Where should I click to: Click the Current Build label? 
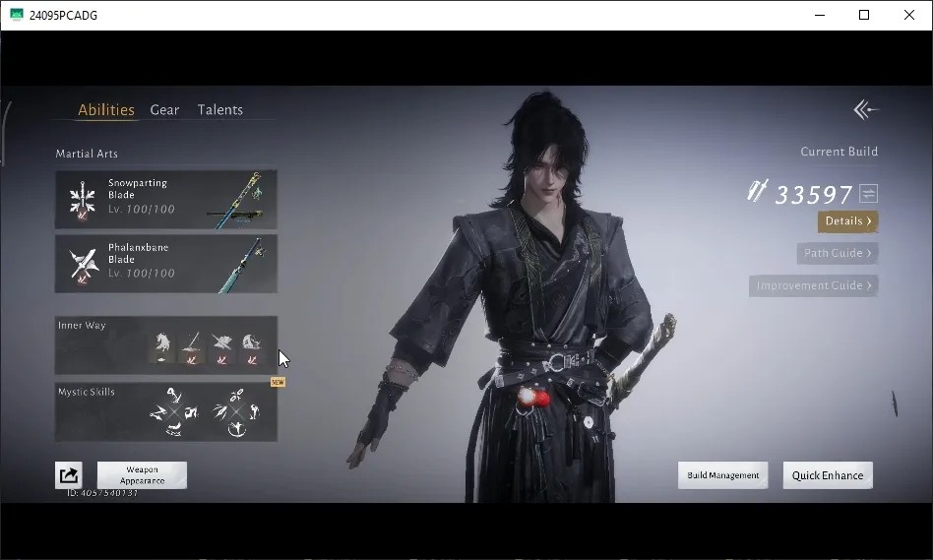[839, 152]
